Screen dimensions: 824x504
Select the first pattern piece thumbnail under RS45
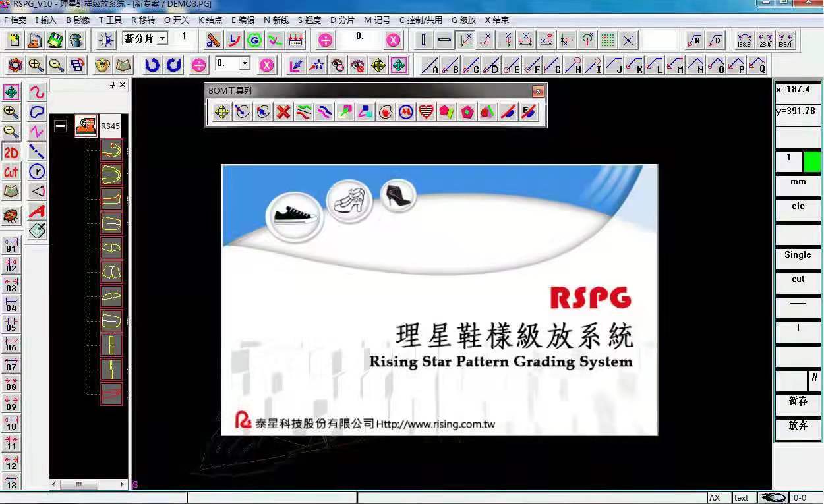(x=111, y=150)
